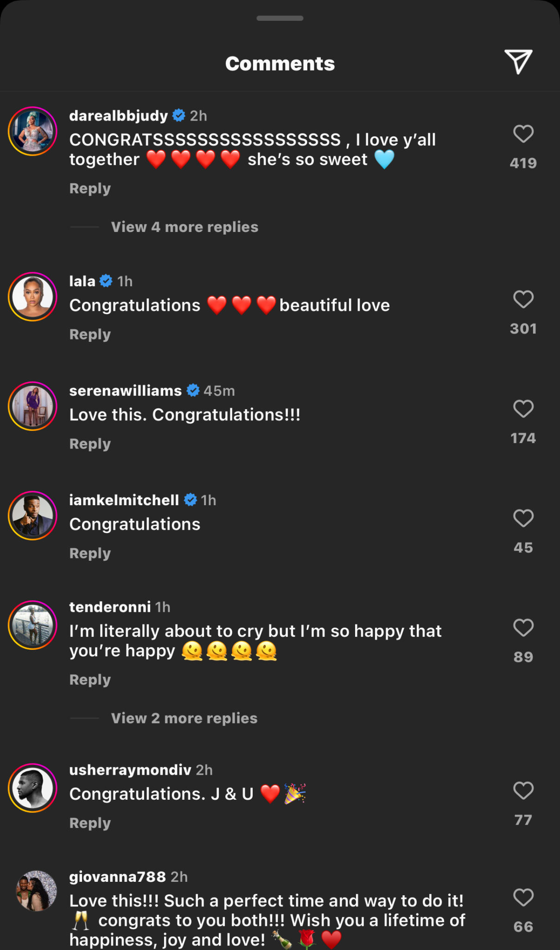Heart tenderonni's emotional comment
560x950 pixels.
(523, 628)
